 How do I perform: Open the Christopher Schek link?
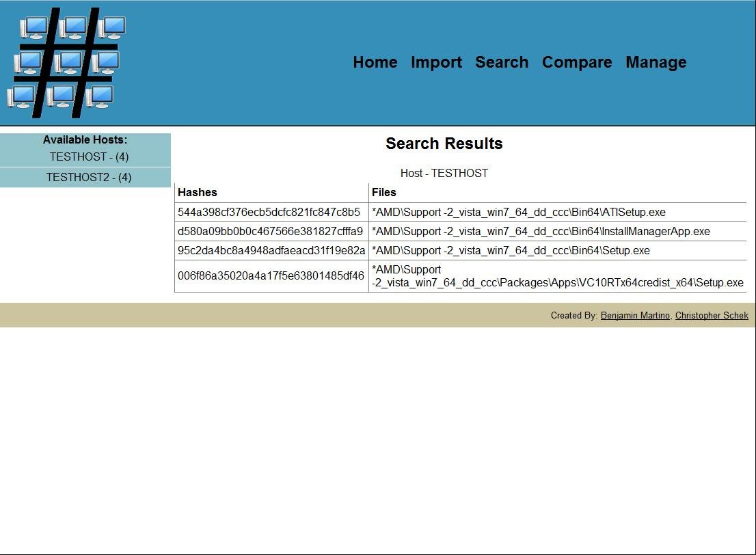711,315
